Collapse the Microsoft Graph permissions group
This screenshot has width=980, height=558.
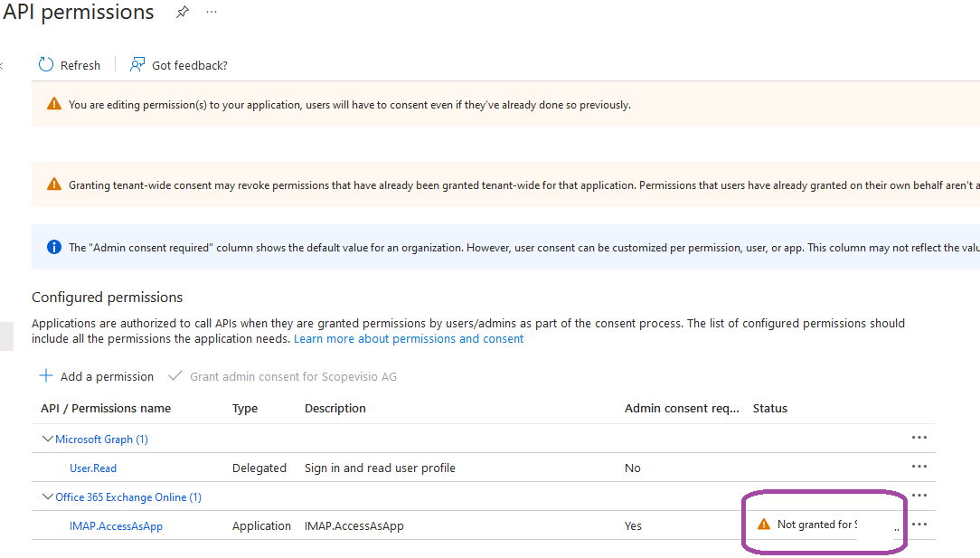(x=48, y=440)
